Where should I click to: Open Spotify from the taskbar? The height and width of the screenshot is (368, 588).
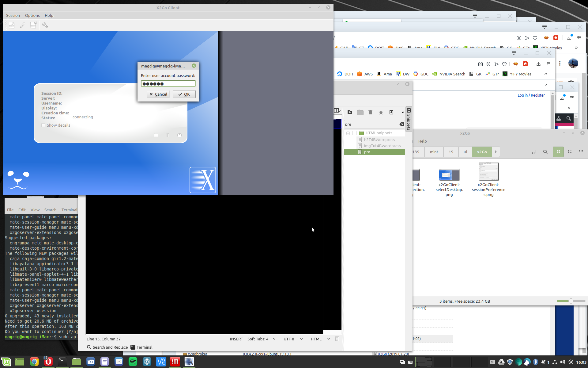(x=133, y=362)
